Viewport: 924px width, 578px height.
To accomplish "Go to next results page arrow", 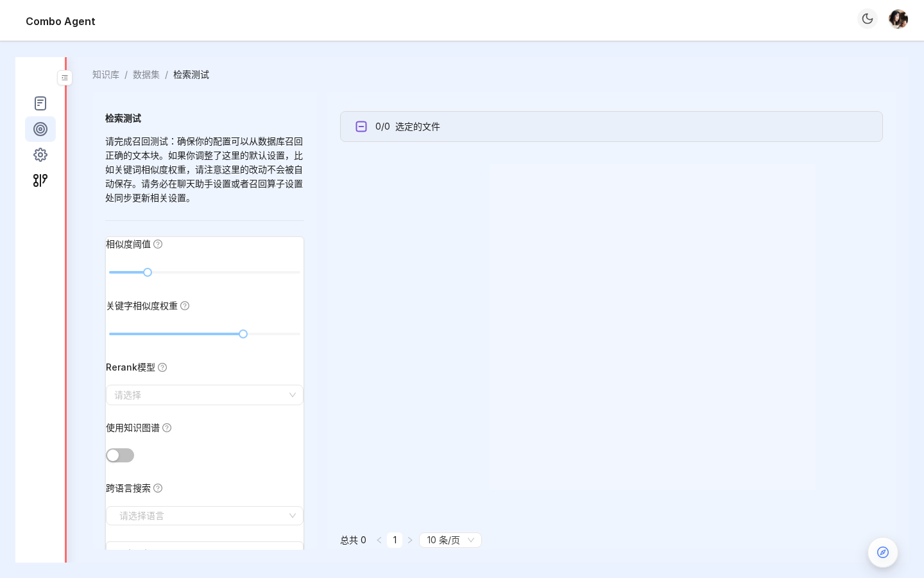I will tap(410, 540).
